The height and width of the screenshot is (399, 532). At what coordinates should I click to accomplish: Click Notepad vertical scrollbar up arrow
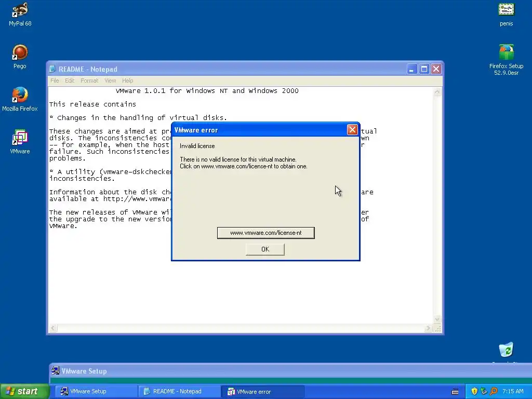(437, 91)
